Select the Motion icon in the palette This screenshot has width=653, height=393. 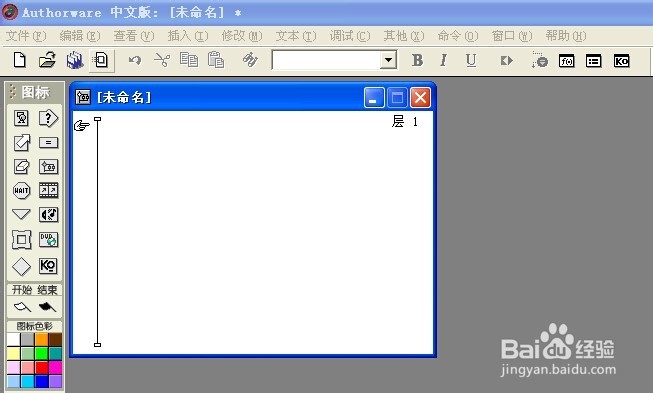coord(21,143)
